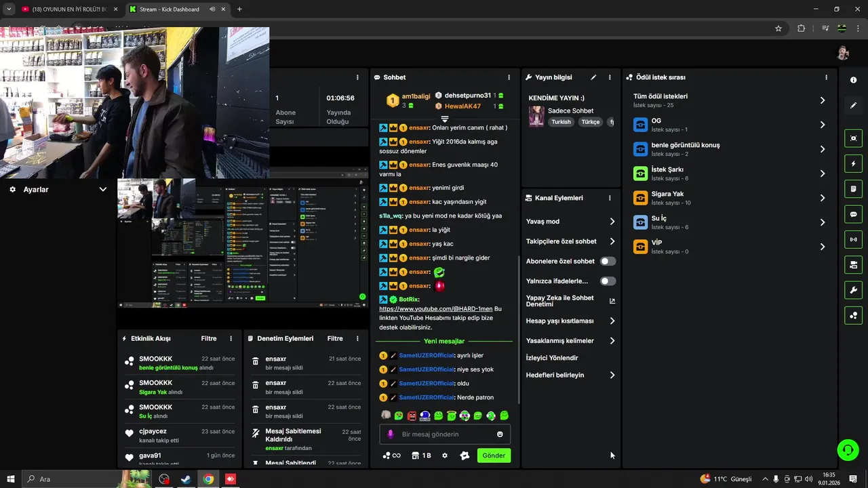Expand Takipçilere özel sohbet settings

pos(612,241)
